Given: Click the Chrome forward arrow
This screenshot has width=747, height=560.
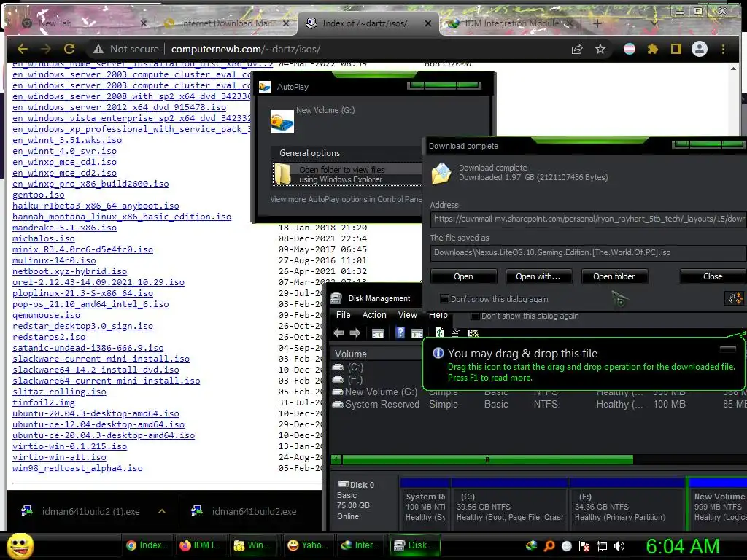Looking at the screenshot, I should [x=46, y=49].
